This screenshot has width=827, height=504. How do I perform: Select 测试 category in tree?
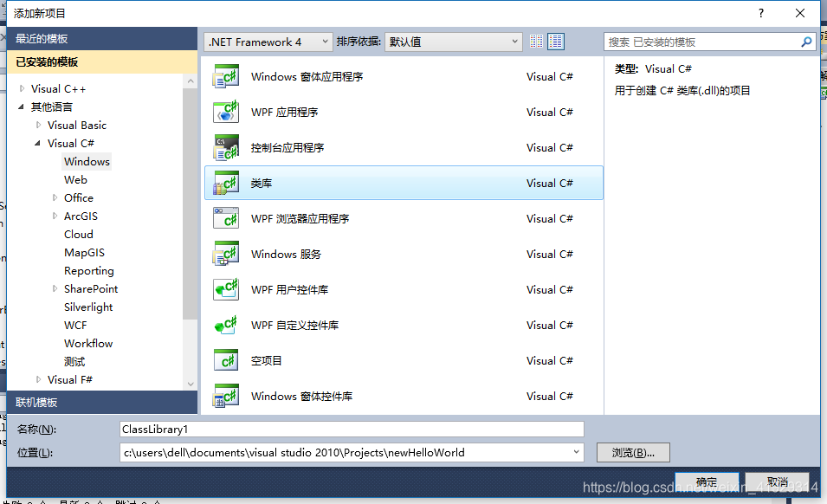74,362
